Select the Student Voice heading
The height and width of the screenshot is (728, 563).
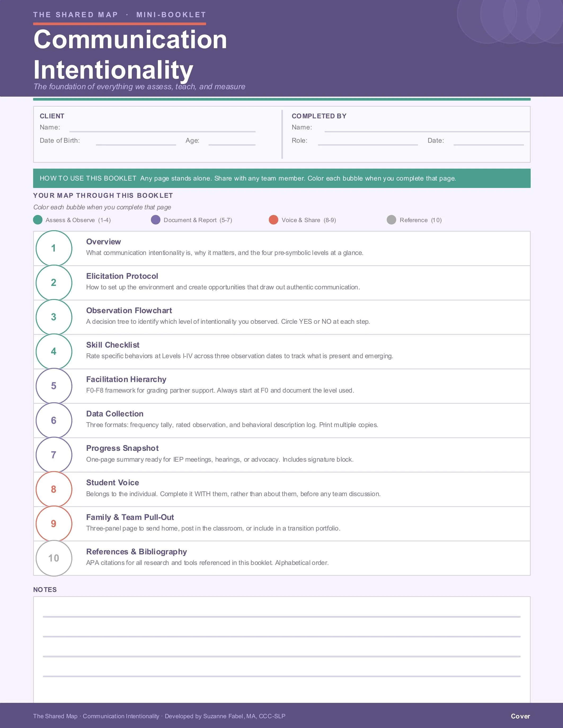pos(112,483)
